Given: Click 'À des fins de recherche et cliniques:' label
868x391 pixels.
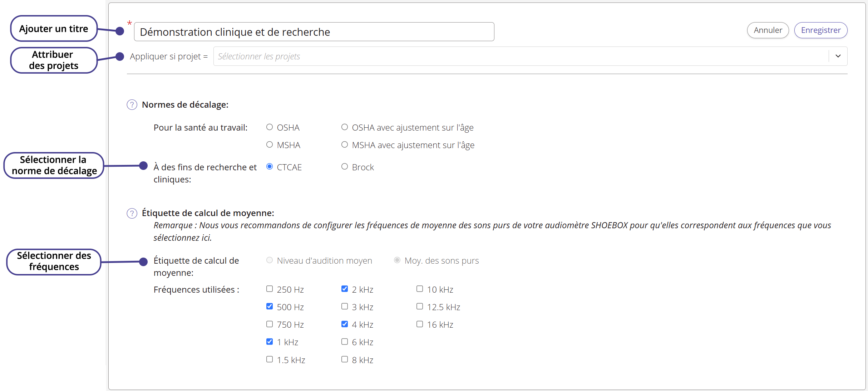Looking at the screenshot, I should 205,173.
